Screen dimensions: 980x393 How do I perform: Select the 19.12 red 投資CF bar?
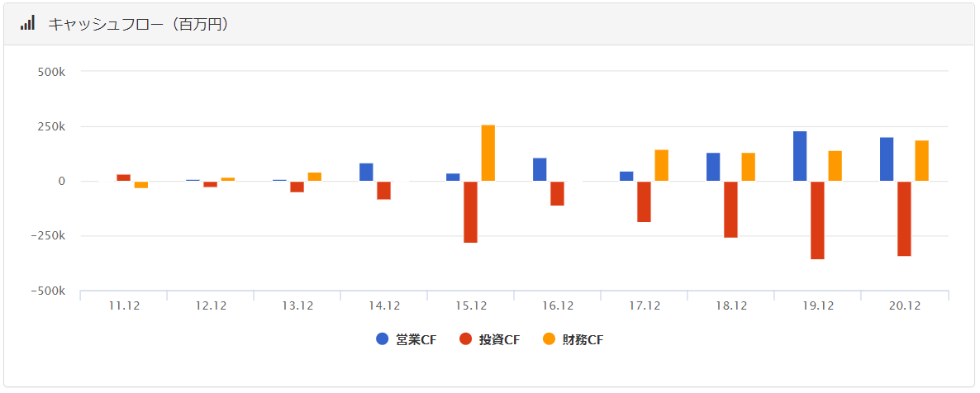pos(817,220)
